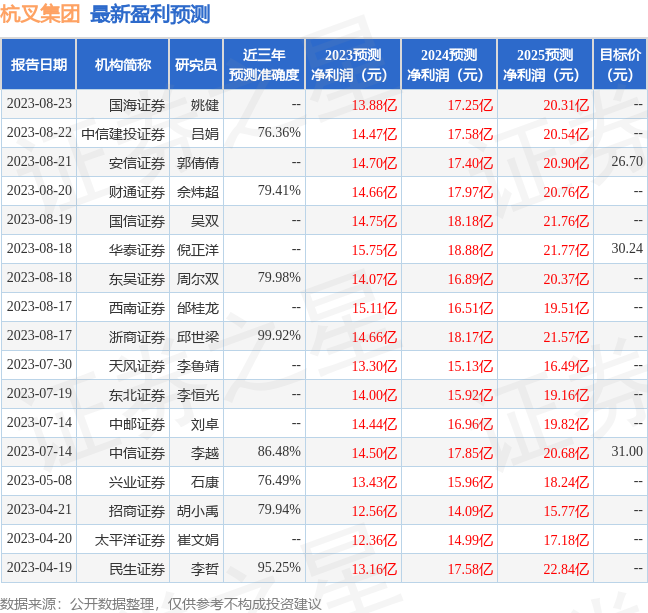
Task: Select the accuracy value 99.92%
Action: pyautogui.click(x=279, y=335)
